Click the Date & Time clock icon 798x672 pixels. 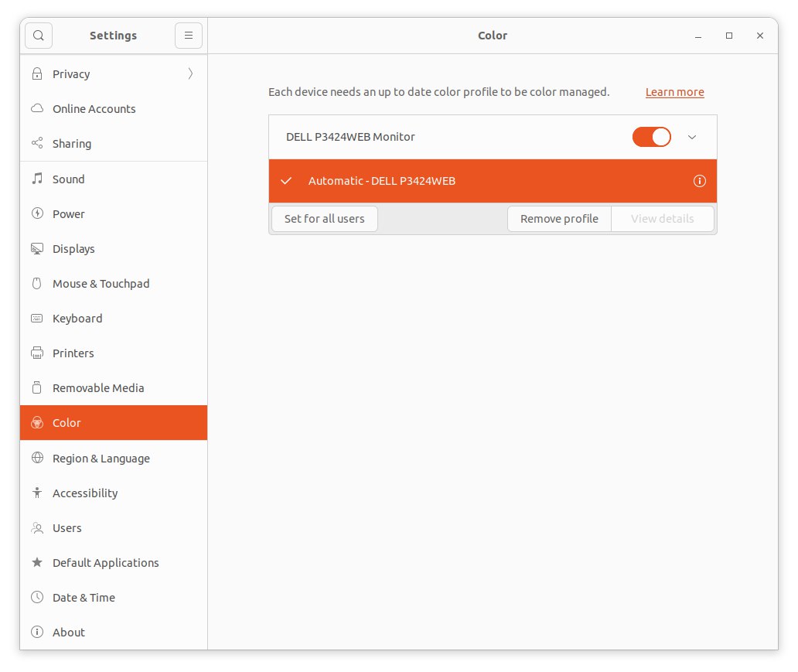pyautogui.click(x=37, y=597)
